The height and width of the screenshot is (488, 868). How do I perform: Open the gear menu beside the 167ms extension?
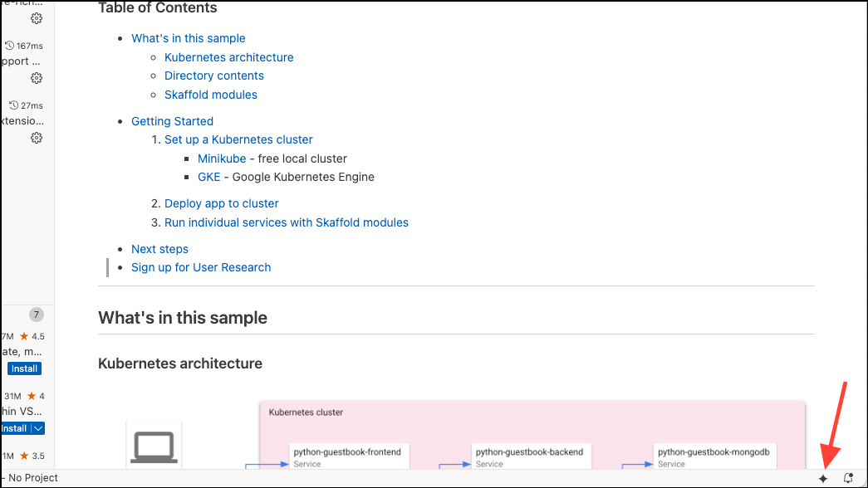pyautogui.click(x=36, y=77)
